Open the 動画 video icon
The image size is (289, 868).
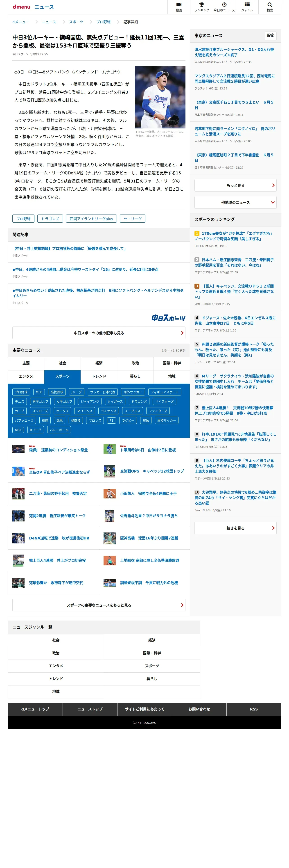179,5
